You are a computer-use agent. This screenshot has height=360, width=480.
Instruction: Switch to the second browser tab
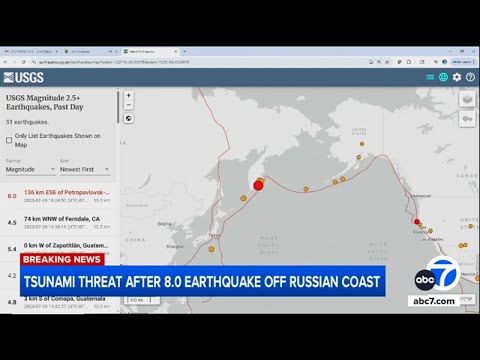91,52
